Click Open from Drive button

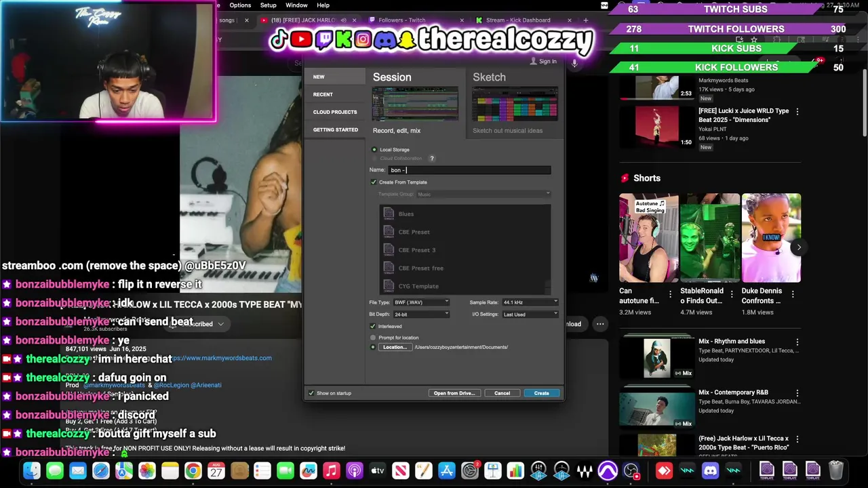click(x=454, y=393)
